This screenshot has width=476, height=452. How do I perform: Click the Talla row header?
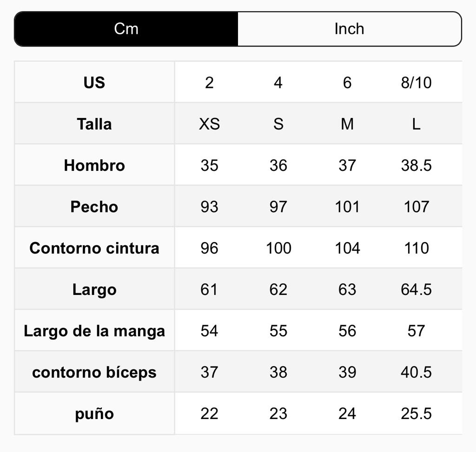click(94, 124)
